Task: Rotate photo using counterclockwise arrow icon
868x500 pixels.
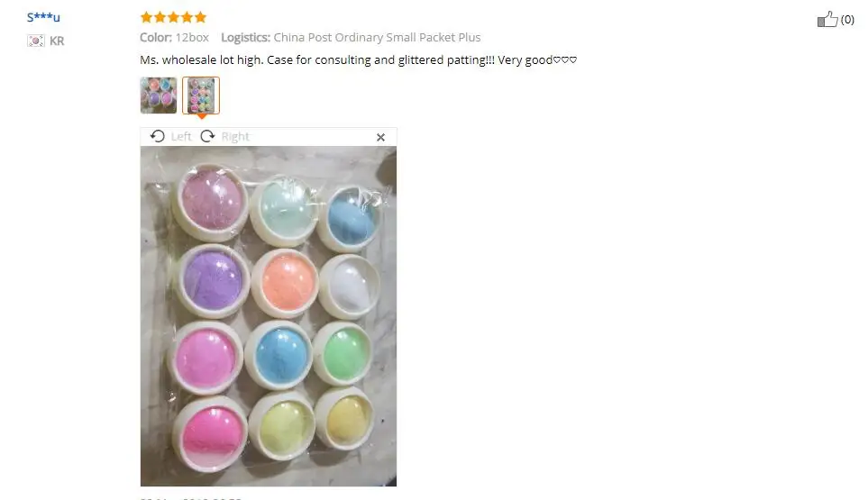Action: [157, 136]
